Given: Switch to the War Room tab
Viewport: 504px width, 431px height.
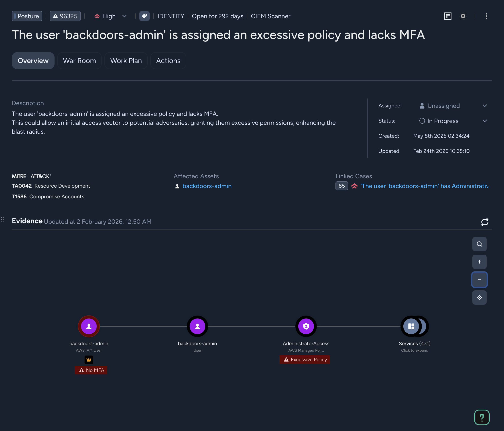Looking at the screenshot, I should tap(79, 61).
